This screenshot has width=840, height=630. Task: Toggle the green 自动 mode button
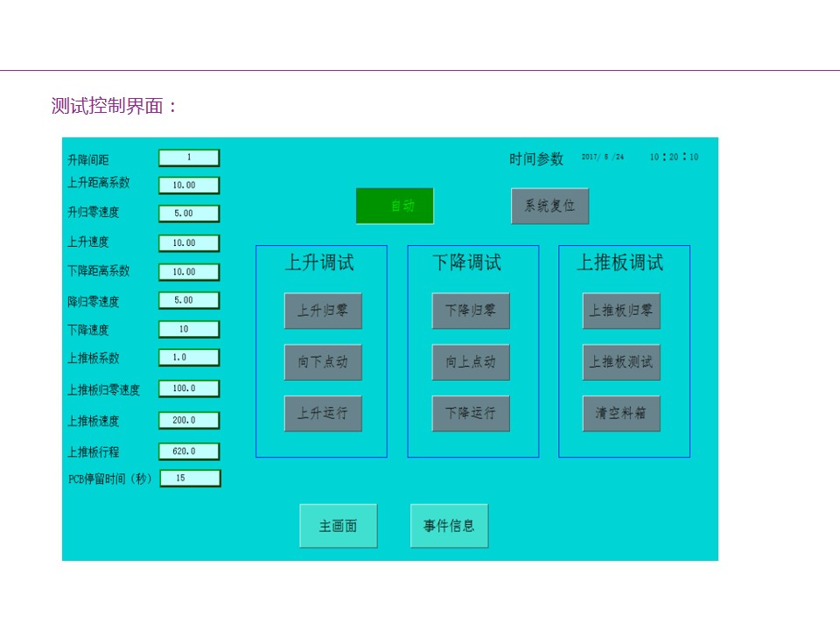click(395, 206)
